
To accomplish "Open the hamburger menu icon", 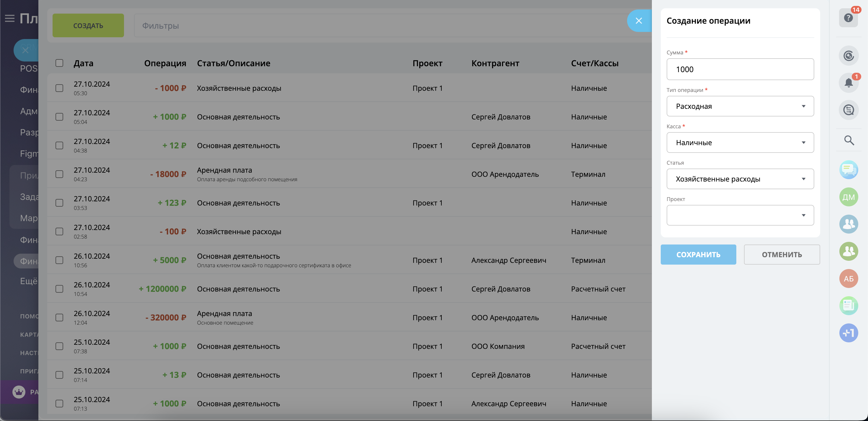I will (10, 18).
